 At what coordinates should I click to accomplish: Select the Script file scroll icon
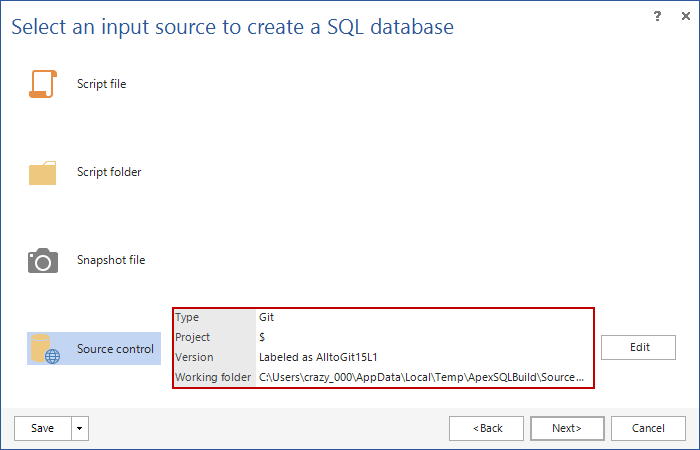43,84
